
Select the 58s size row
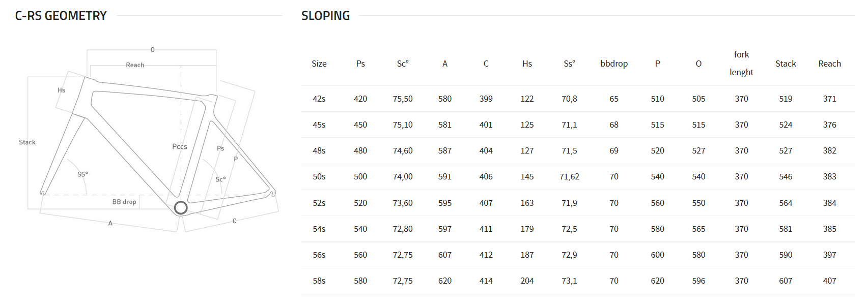[x=578, y=281]
